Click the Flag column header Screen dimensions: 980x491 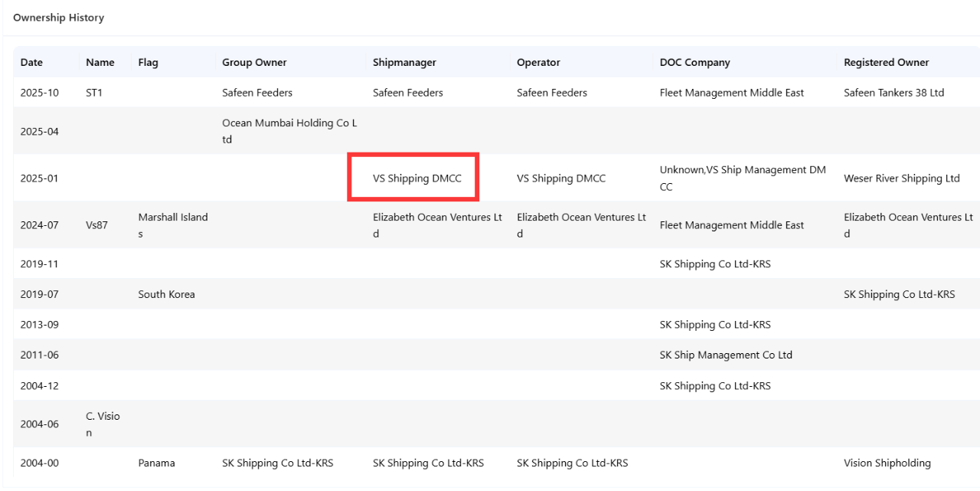click(x=149, y=63)
